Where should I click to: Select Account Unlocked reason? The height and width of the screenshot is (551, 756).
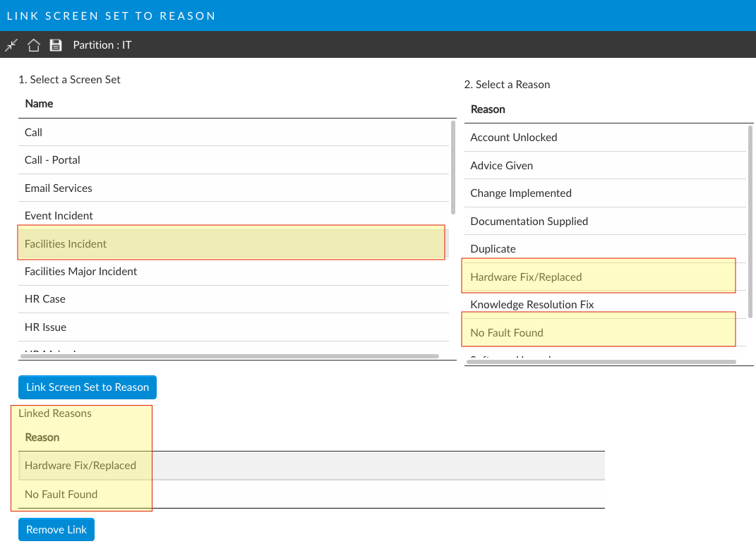point(513,138)
